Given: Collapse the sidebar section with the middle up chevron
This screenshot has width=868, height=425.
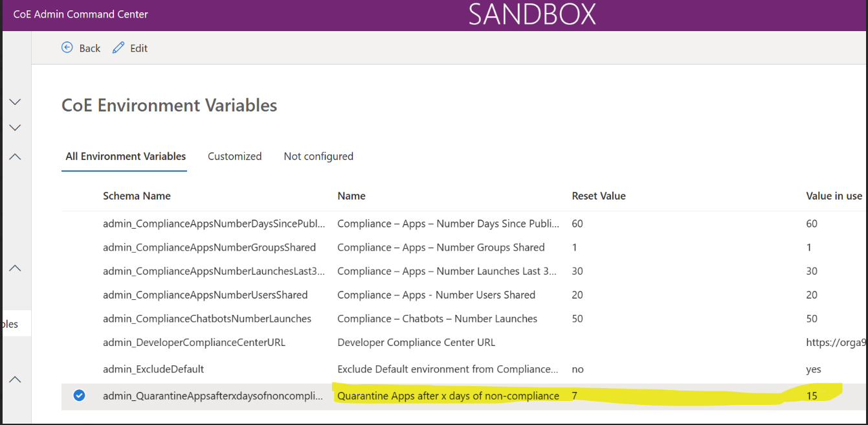Looking at the screenshot, I should click(x=15, y=268).
